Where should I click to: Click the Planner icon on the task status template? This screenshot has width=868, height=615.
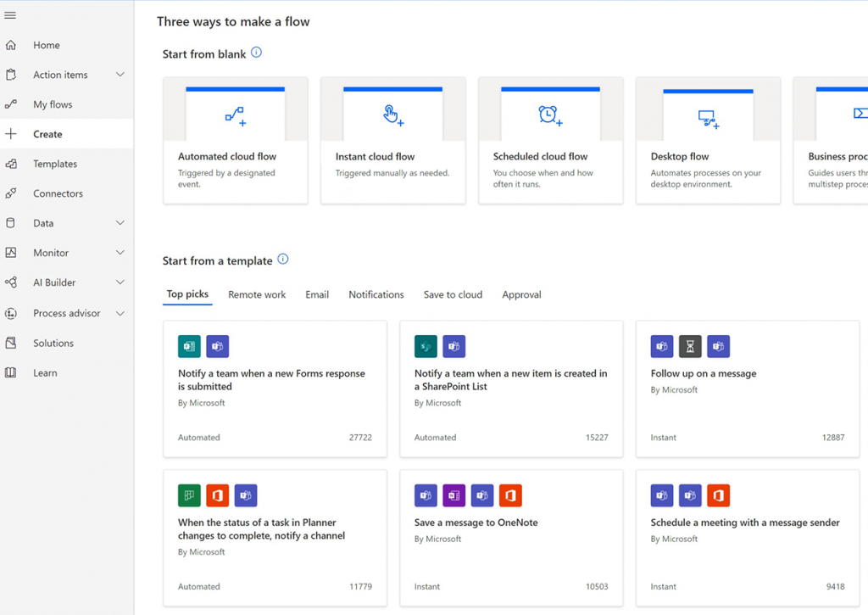(189, 495)
